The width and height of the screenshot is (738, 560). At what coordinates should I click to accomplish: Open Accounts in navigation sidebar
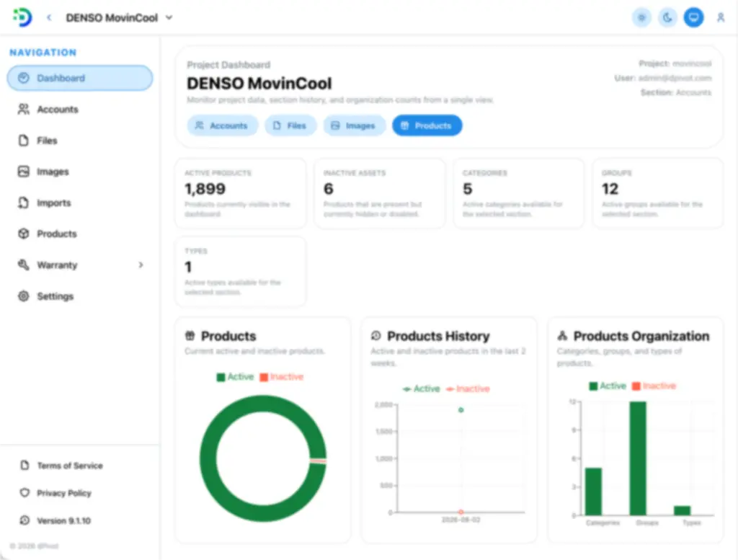(80, 109)
